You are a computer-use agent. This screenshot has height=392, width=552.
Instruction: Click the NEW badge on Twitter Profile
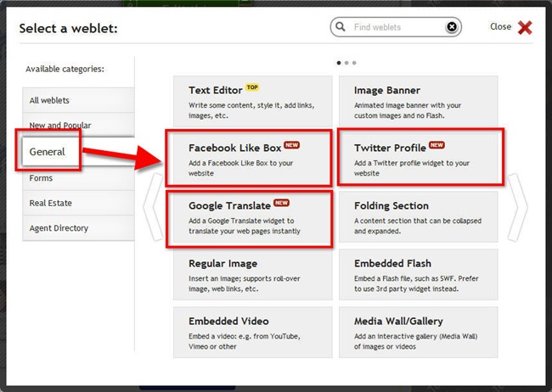(x=437, y=145)
